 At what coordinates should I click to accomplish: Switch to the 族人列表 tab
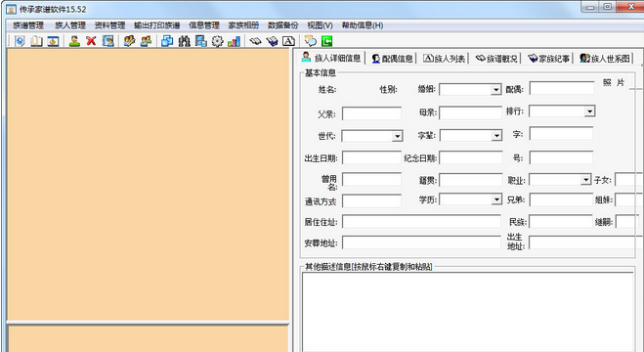pyautogui.click(x=444, y=59)
